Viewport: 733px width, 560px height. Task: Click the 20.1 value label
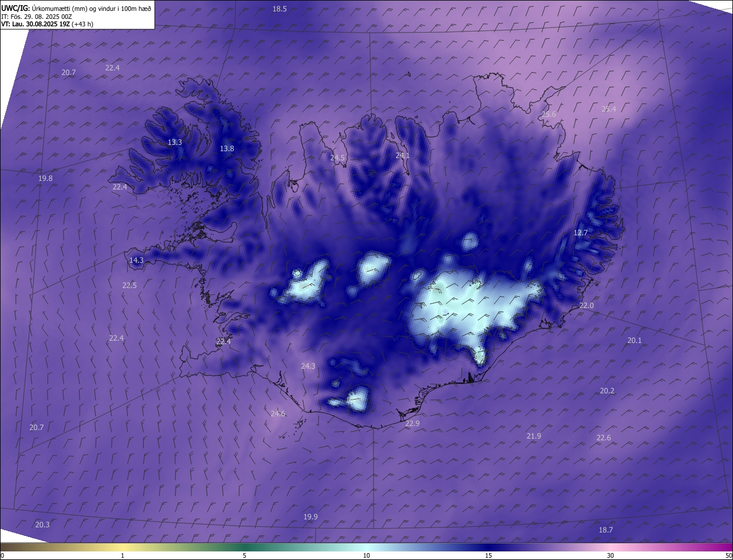tap(635, 340)
